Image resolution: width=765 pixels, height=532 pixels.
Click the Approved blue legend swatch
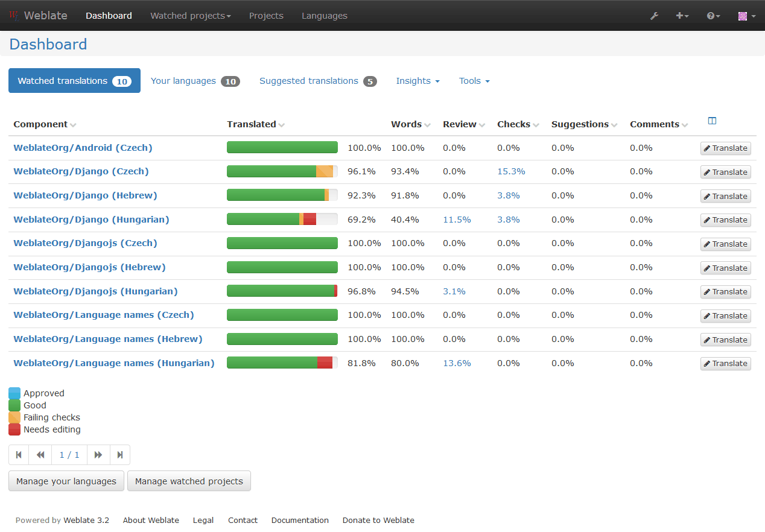point(14,393)
